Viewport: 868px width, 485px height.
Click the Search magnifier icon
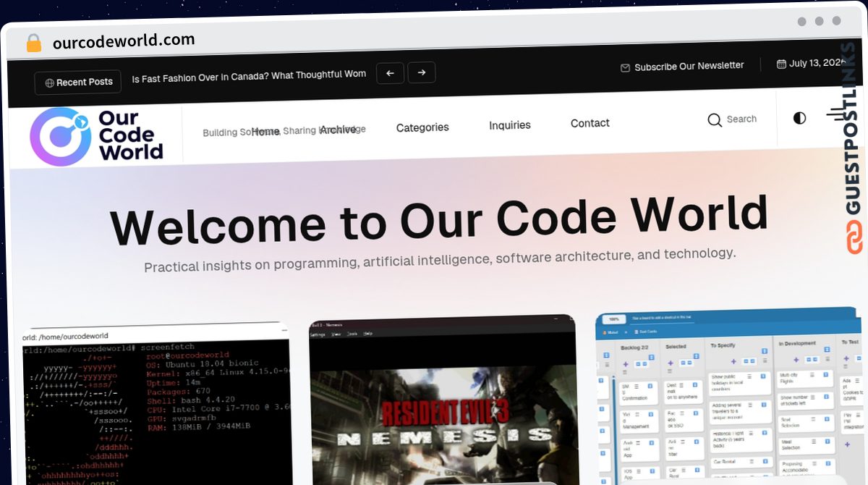tap(715, 120)
